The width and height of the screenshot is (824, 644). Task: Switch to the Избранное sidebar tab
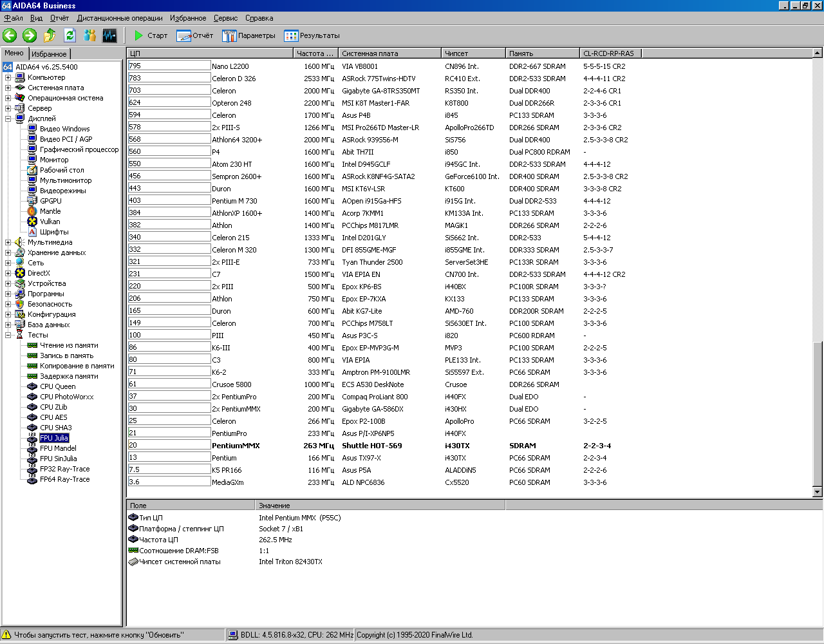(49, 54)
